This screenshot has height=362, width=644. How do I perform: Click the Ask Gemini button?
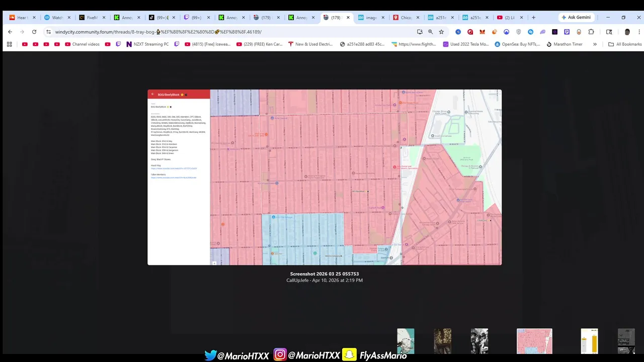click(577, 18)
